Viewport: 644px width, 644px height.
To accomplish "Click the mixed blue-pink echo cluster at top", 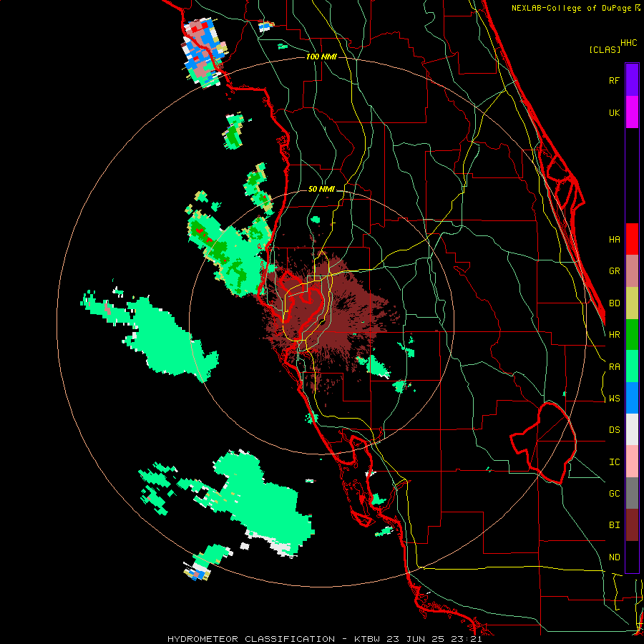I will coord(205,52).
